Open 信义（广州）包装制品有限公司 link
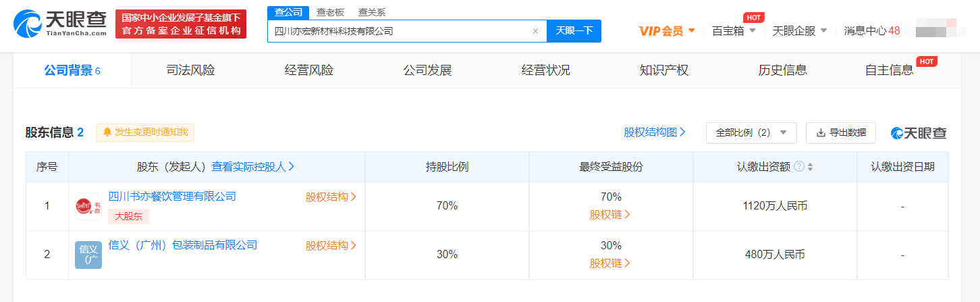 [183, 245]
